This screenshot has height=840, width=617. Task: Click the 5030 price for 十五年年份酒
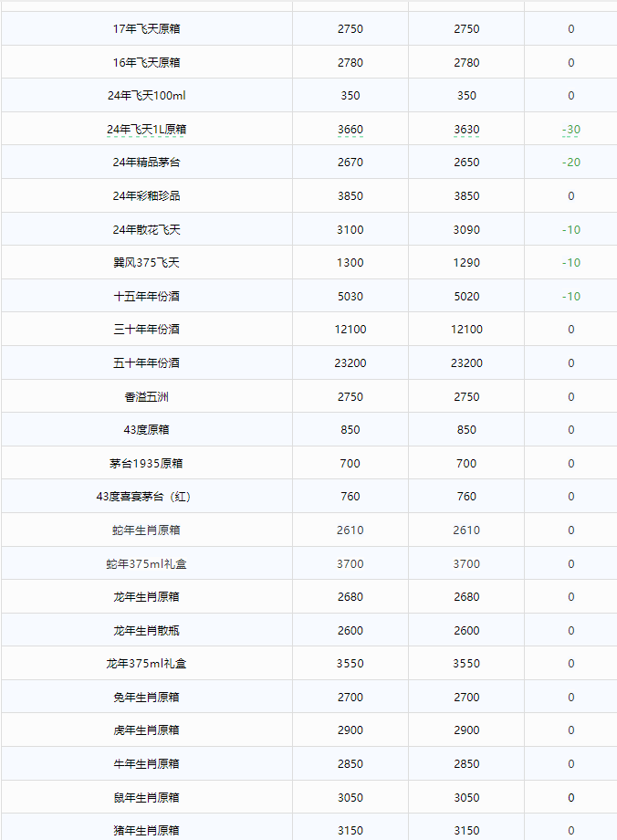350,297
